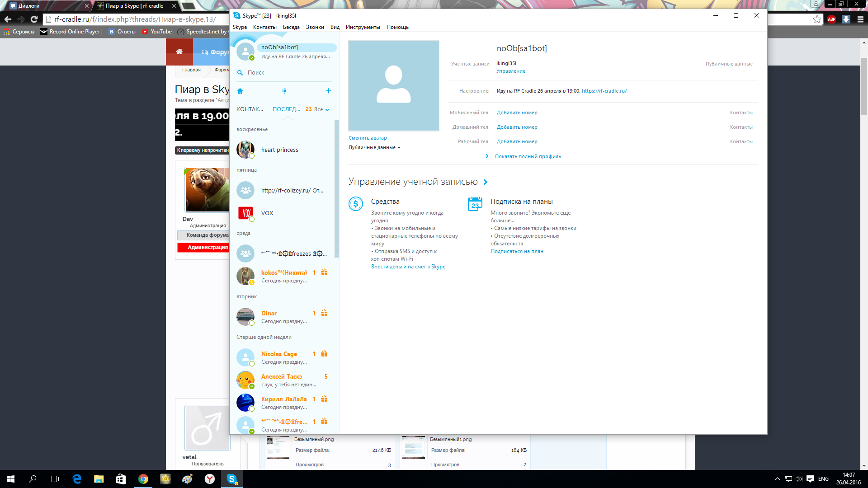
Task: Open the heart princess conversation
Action: 279,150
